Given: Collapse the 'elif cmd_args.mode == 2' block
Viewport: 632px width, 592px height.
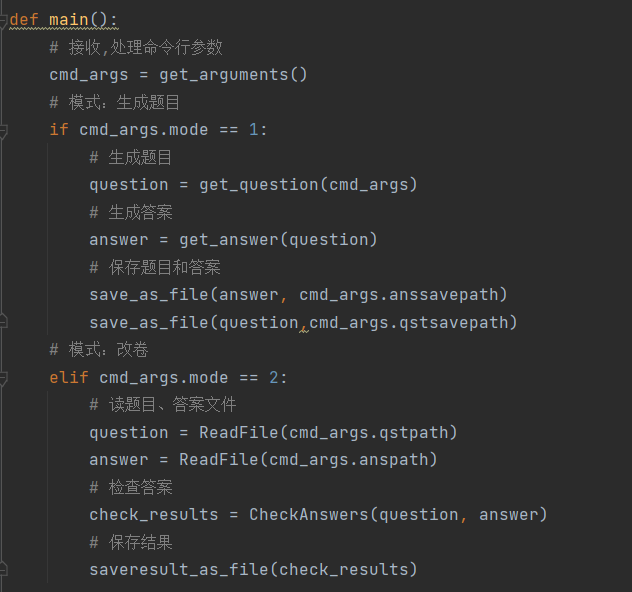Looking at the screenshot, I should pyautogui.click(x=4, y=378).
